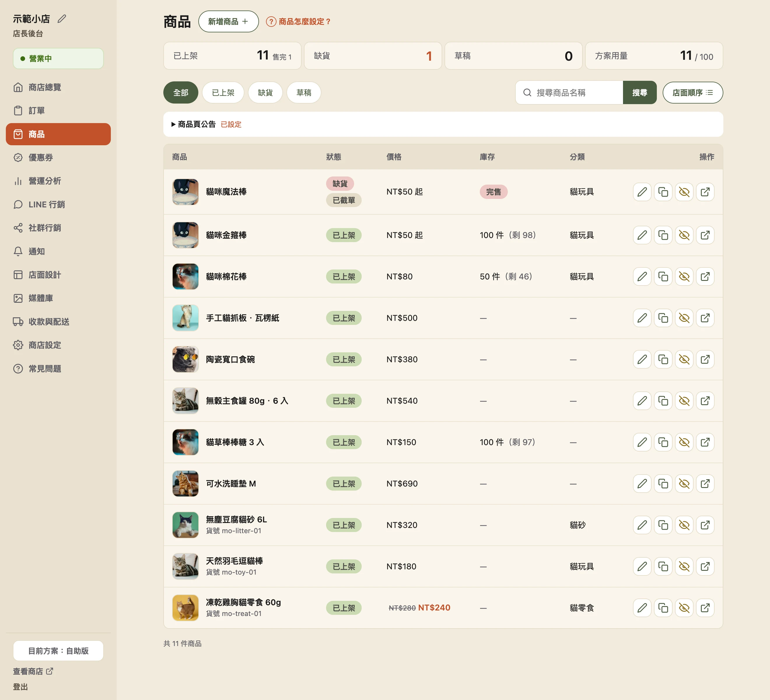Open 貓咪棉花棒 storefront page in new window

pos(705,276)
